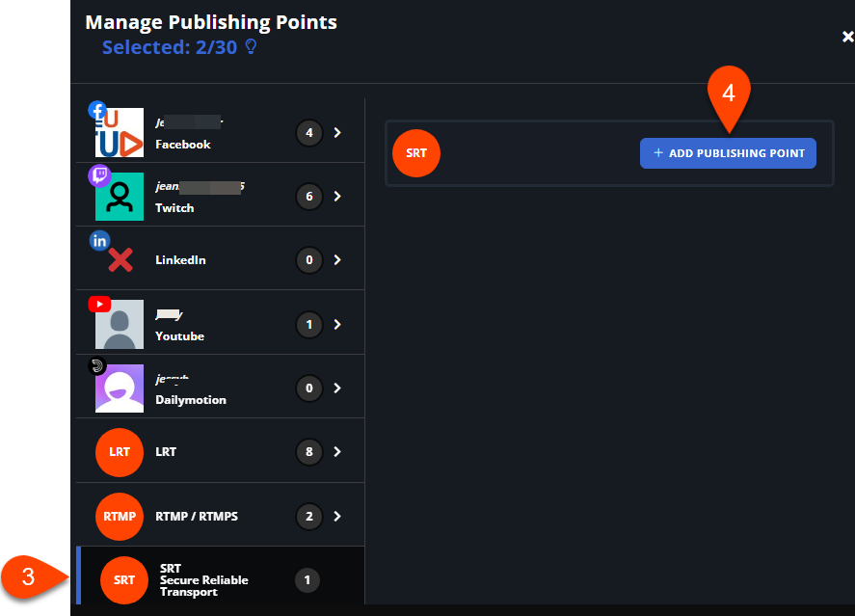Click the orange LRT circle icon
The height and width of the screenshot is (616, 855).
click(x=120, y=452)
